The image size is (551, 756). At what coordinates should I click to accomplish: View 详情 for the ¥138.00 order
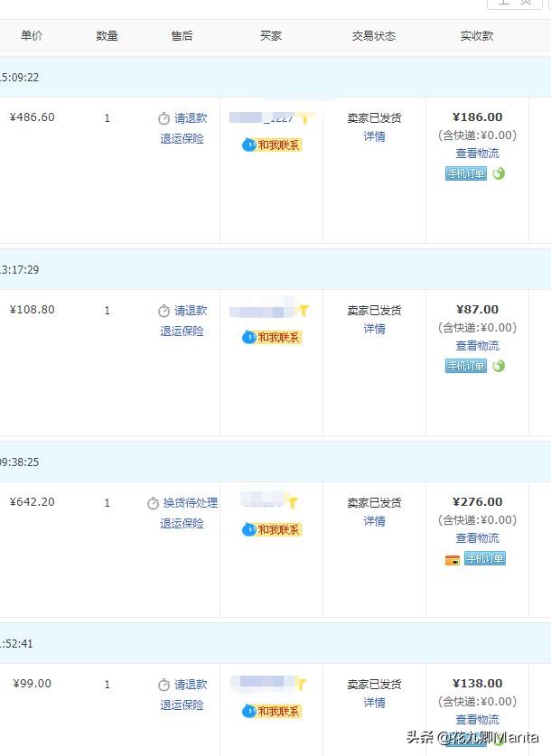[375, 703]
